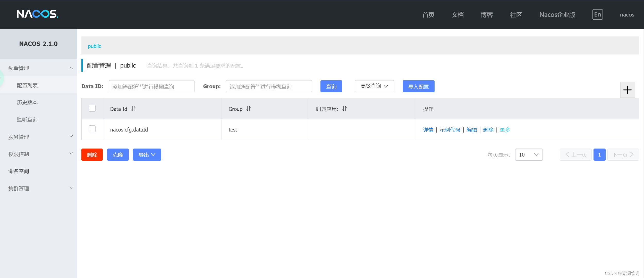Collapse the 配置管理 sidebar section
Image resolution: width=644 pixels, height=278 pixels.
coord(39,68)
